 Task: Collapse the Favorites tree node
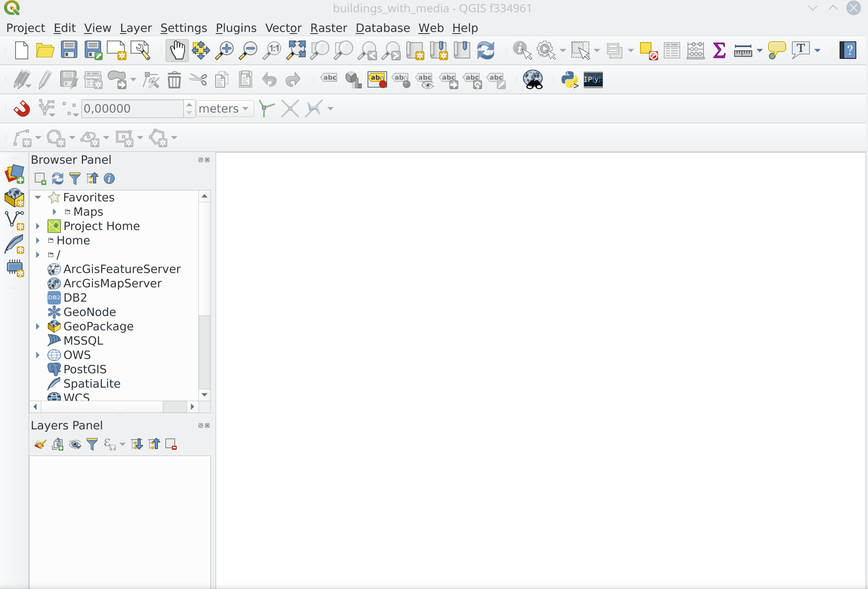click(x=38, y=197)
